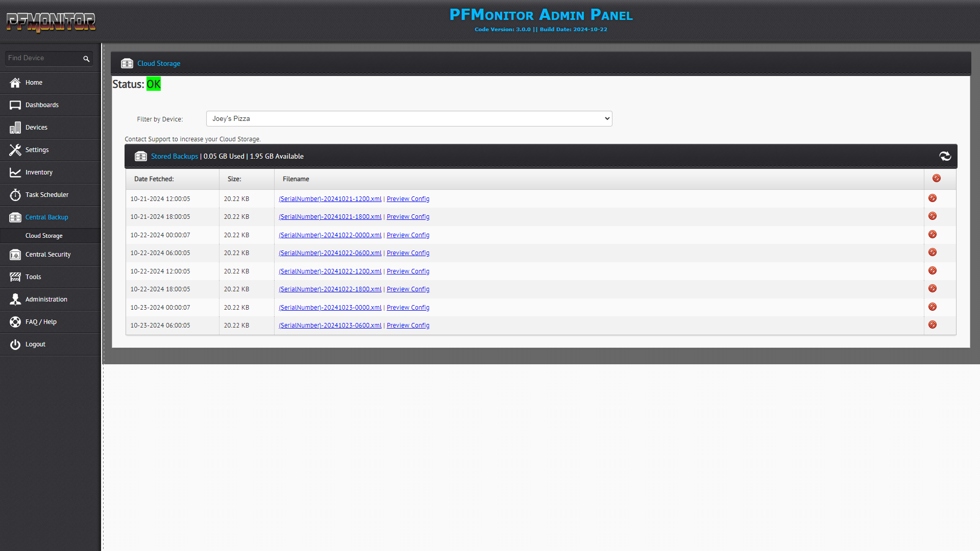
Task: Open (SerialNumber)-20241023-0600.xml link
Action: tap(330, 325)
